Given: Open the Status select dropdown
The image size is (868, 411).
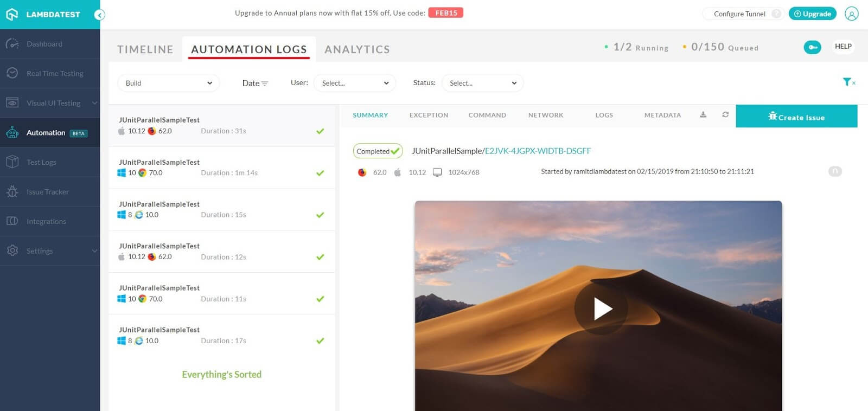Looking at the screenshot, I should 482,84.
